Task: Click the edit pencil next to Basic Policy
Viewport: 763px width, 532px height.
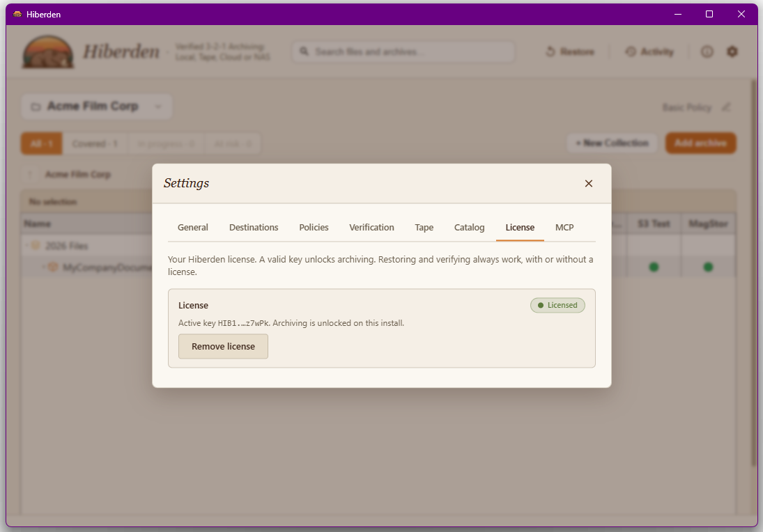Action: coord(726,107)
